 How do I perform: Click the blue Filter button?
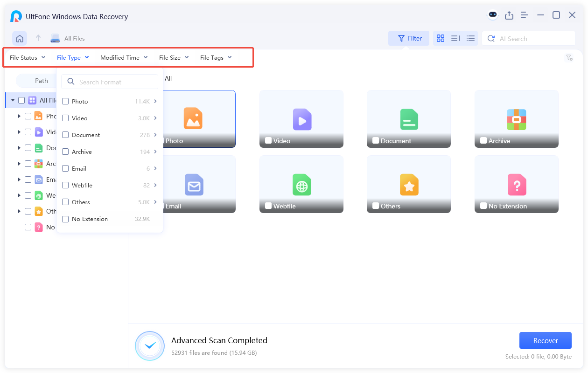coord(408,38)
